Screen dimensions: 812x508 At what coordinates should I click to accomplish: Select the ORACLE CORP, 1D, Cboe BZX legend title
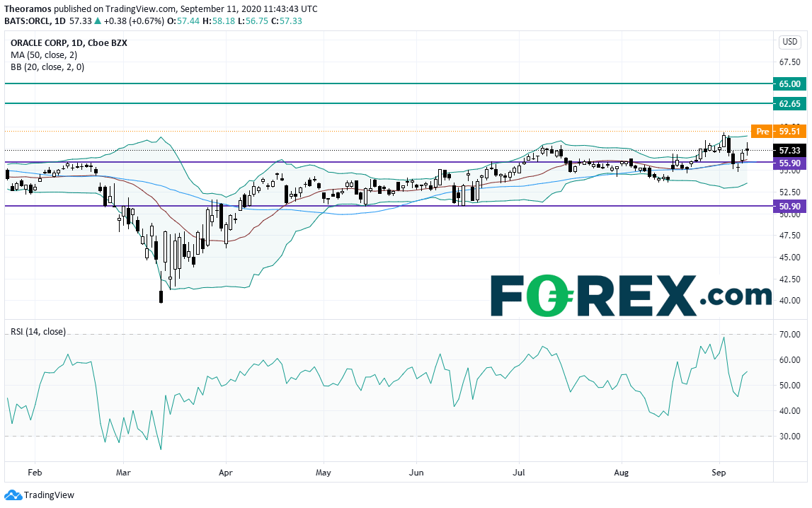(69, 43)
